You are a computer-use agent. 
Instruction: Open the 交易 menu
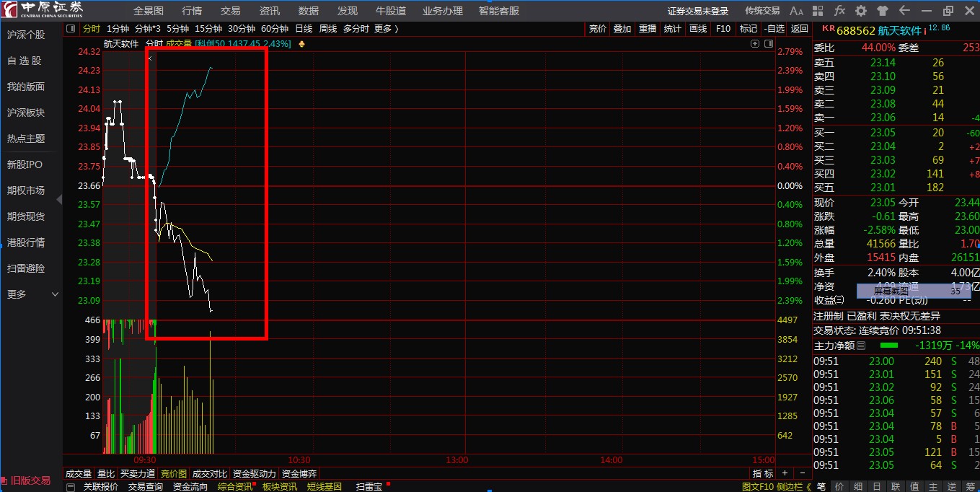coord(231,11)
